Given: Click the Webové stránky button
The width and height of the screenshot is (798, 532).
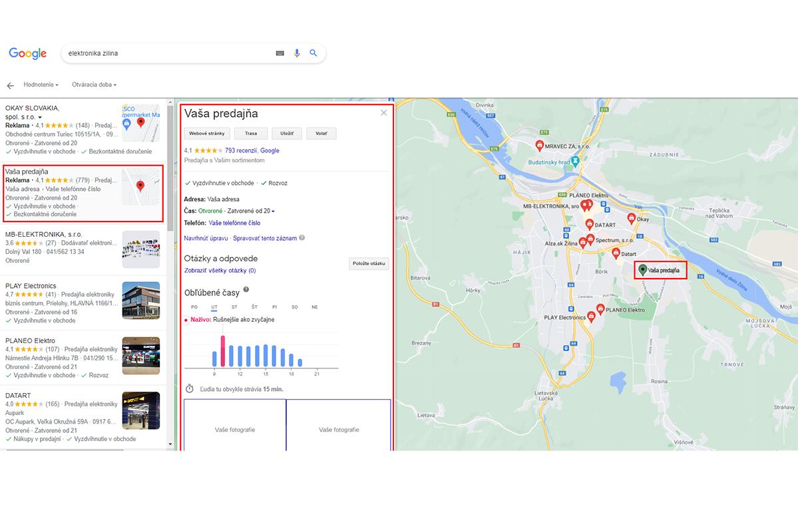Looking at the screenshot, I should pyautogui.click(x=206, y=134).
